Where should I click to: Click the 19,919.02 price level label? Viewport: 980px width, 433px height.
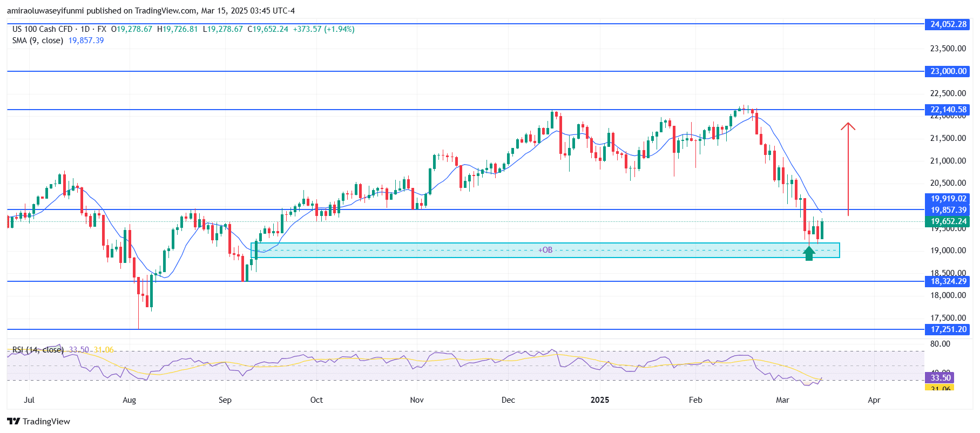[948, 199]
